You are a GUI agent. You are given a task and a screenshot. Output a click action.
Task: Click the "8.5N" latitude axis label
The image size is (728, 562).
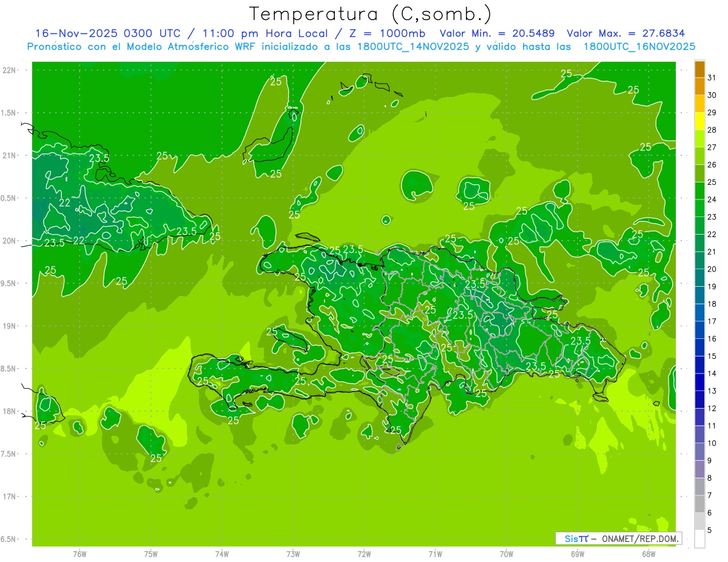(x=9, y=369)
